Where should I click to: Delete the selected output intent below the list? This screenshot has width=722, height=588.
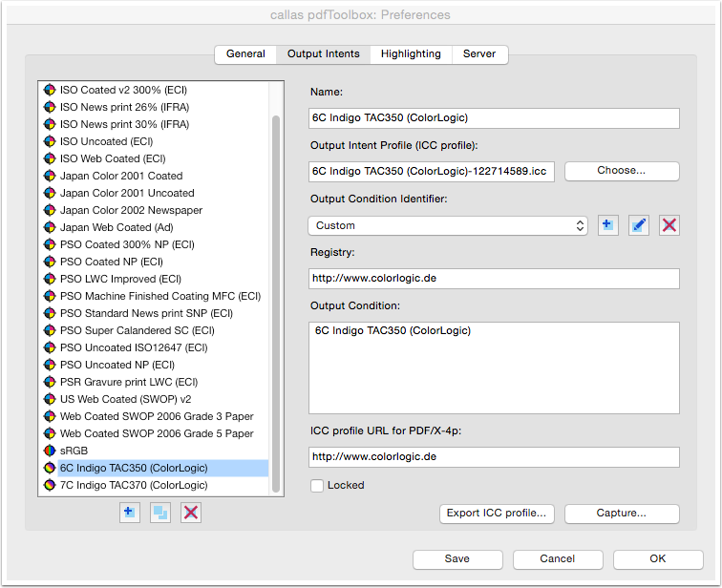coord(191,512)
